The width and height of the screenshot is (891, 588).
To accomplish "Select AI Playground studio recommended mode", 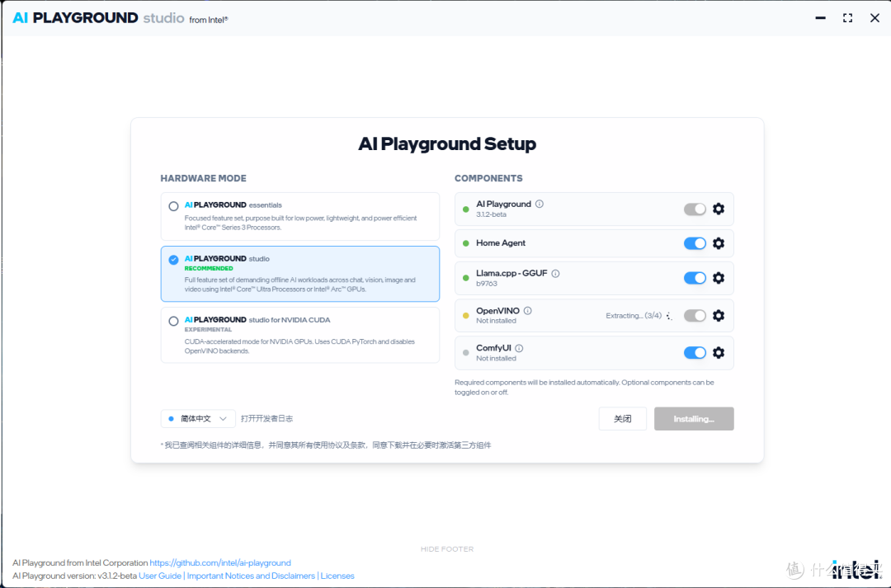I will pyautogui.click(x=300, y=274).
